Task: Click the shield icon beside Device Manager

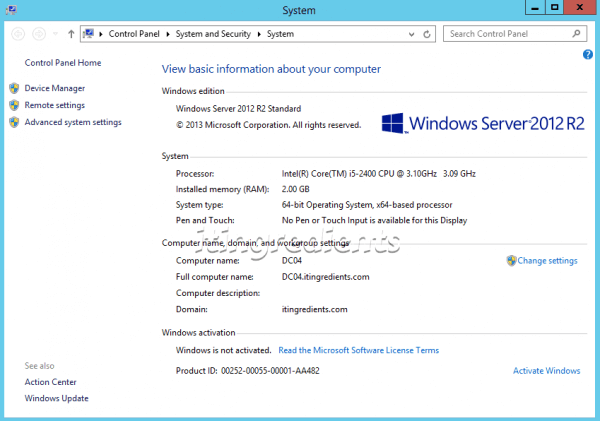Action: coord(14,88)
